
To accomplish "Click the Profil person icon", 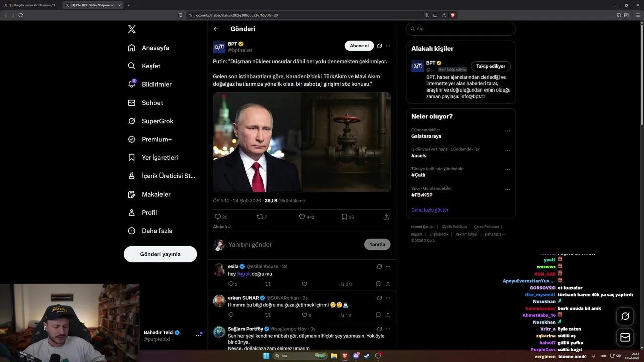I will (x=131, y=212).
